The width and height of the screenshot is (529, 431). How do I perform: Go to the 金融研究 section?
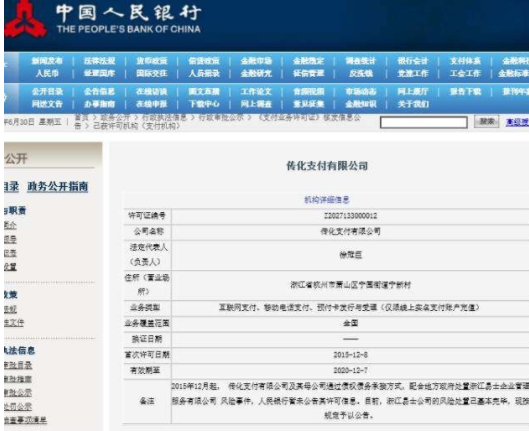256,73
